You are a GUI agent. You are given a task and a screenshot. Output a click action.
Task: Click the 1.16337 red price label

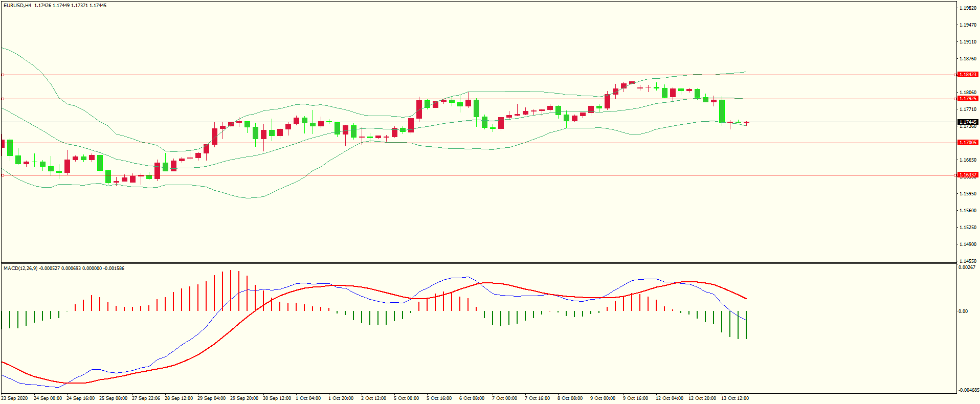(968, 175)
